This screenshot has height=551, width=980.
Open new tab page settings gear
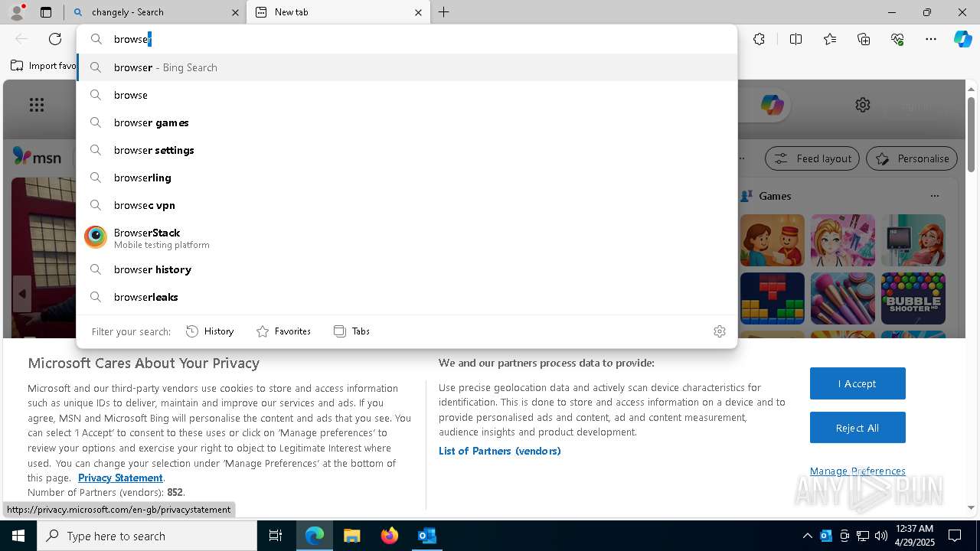click(863, 105)
